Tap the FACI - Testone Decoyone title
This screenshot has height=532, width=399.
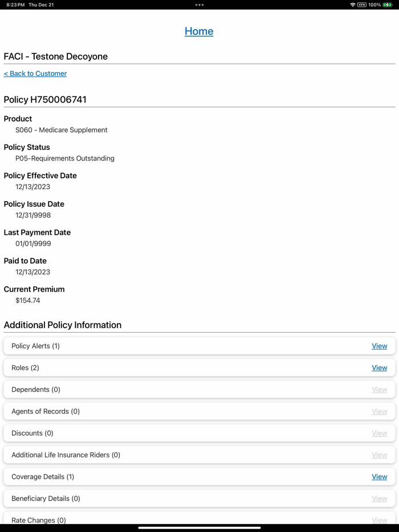(x=55, y=56)
